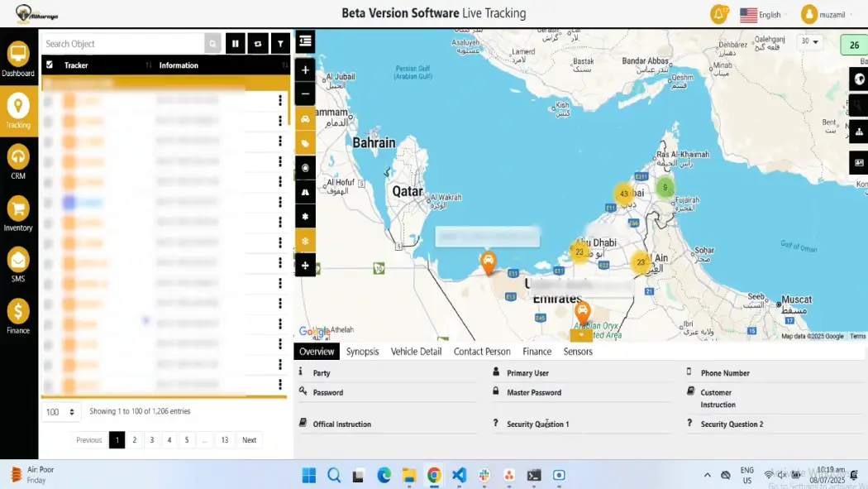Open the three-dot menu of first tracker row
Image resolution: width=868 pixels, height=489 pixels.
pyautogui.click(x=280, y=100)
